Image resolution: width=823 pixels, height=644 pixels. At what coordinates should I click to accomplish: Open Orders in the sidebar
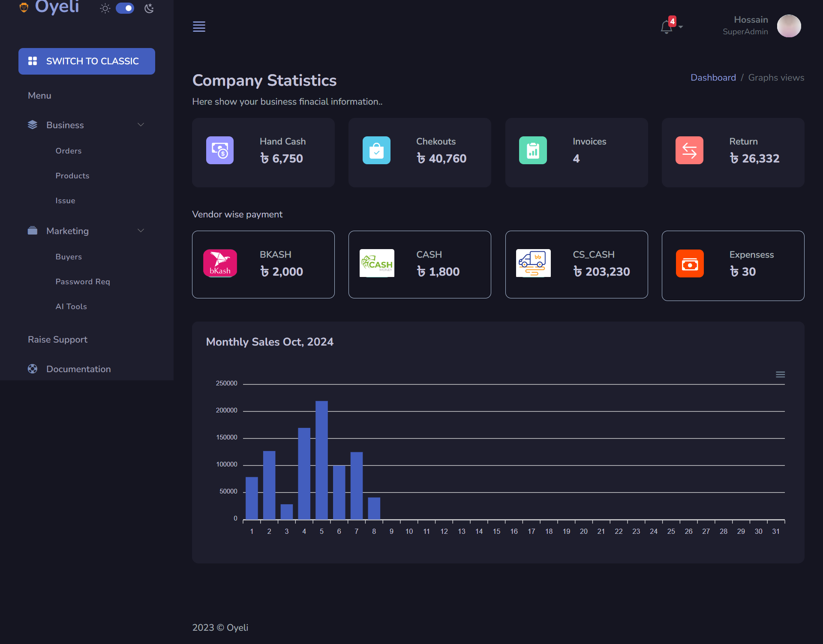(69, 151)
